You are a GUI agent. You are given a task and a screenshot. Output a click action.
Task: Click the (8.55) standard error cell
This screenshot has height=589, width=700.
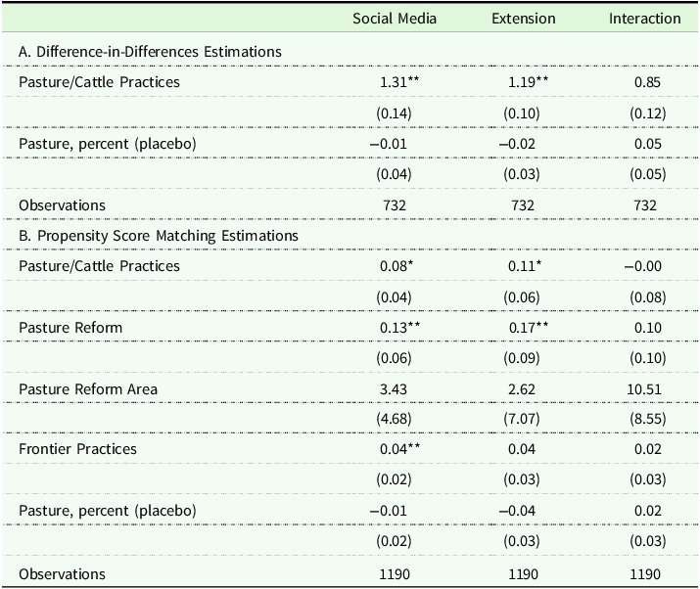point(645,420)
